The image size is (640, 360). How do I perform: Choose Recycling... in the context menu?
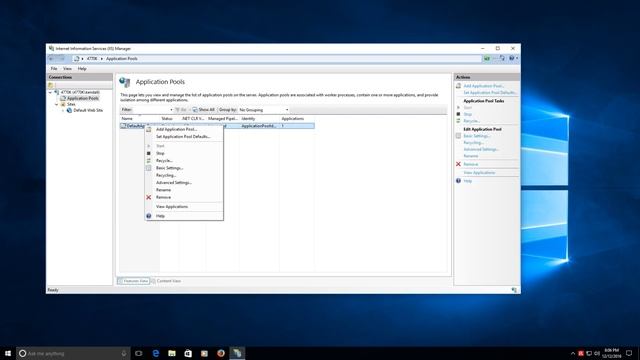click(166, 176)
